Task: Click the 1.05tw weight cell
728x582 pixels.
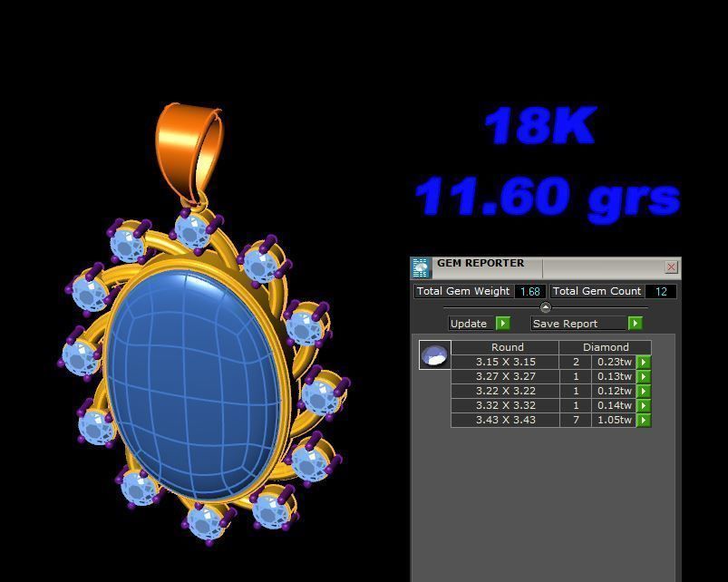Action: [x=614, y=420]
